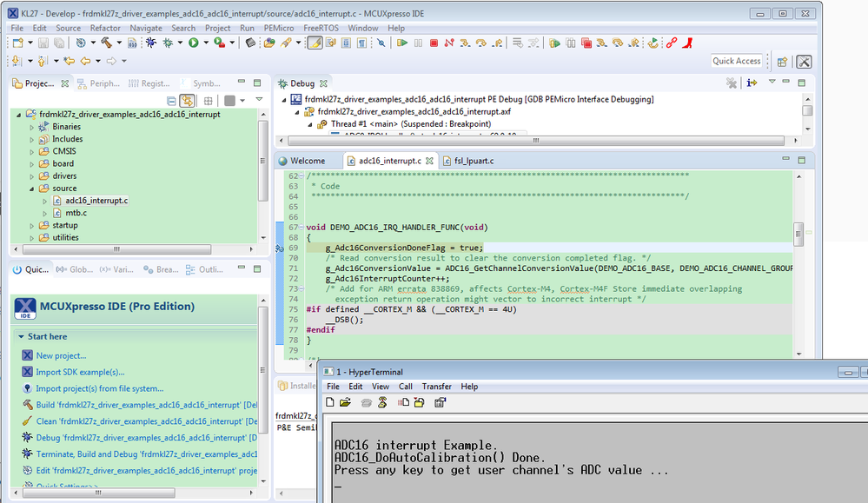Click the green Run play toolbar icon

(x=194, y=43)
